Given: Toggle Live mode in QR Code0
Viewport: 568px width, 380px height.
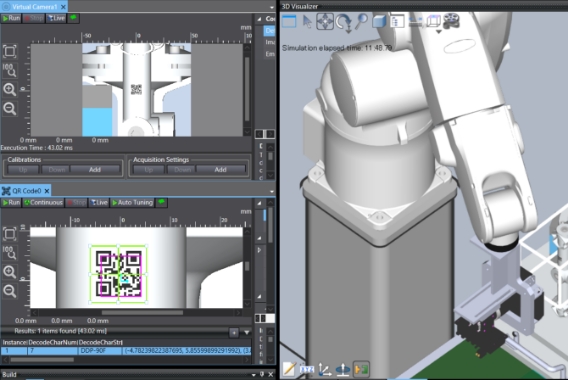Looking at the screenshot, I should 99,202.
